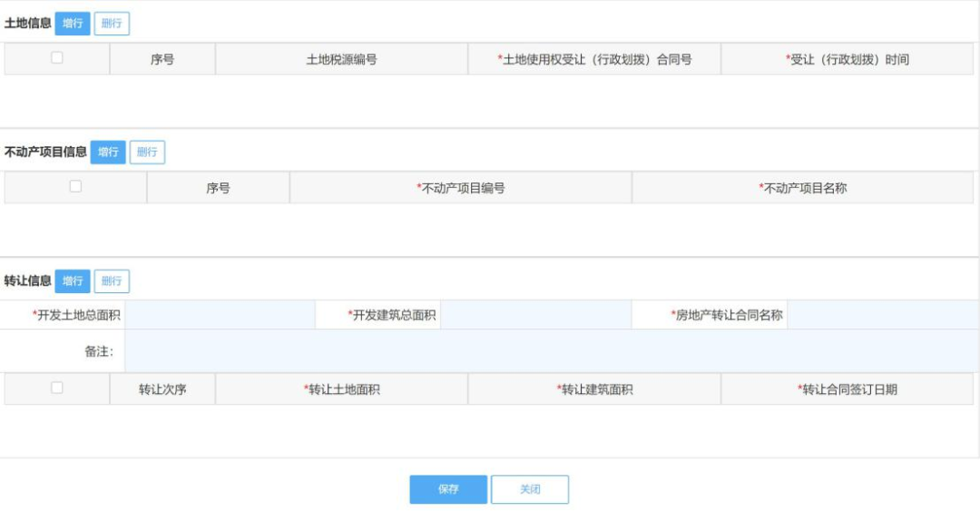This screenshot has height=512, width=980.
Task: Add a row in 土地信息 section
Action: point(73,24)
